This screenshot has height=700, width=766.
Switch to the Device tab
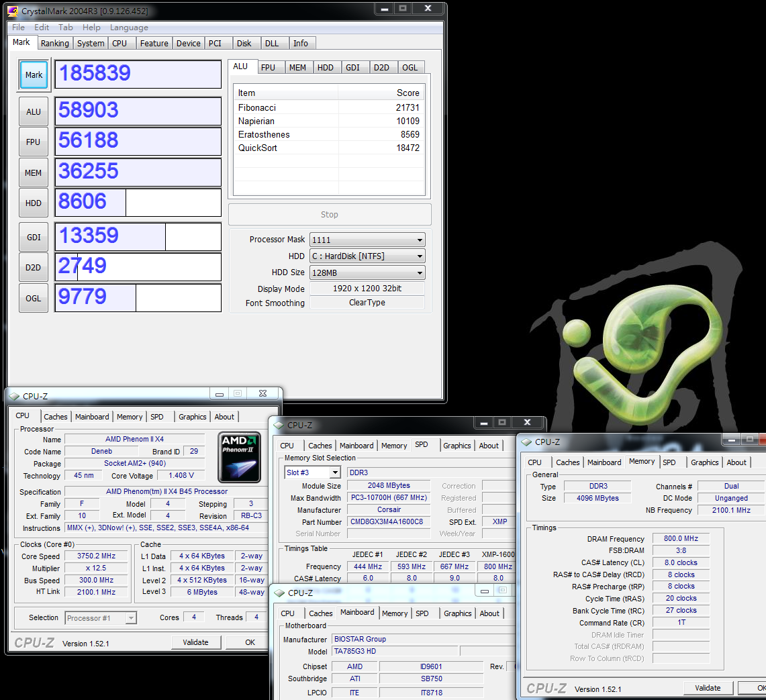tap(189, 43)
